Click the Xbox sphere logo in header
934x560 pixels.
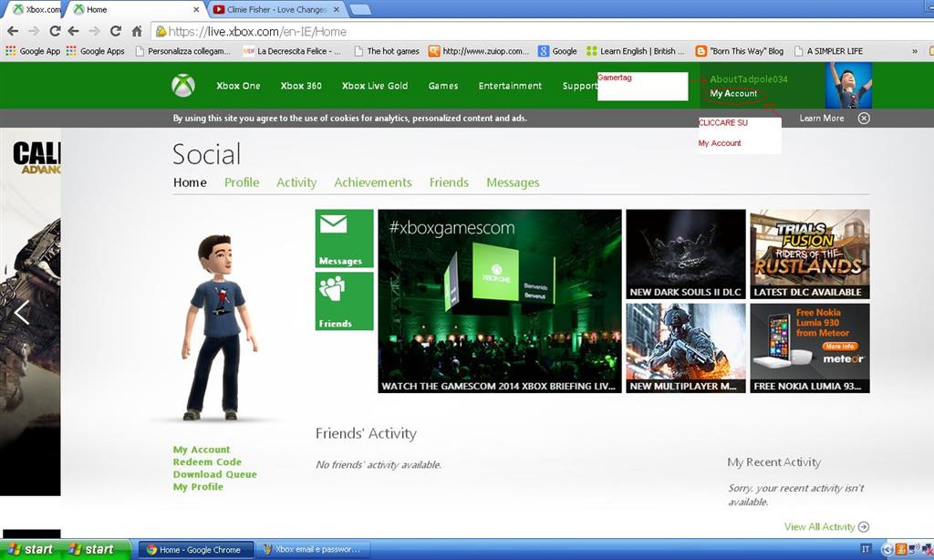point(183,86)
